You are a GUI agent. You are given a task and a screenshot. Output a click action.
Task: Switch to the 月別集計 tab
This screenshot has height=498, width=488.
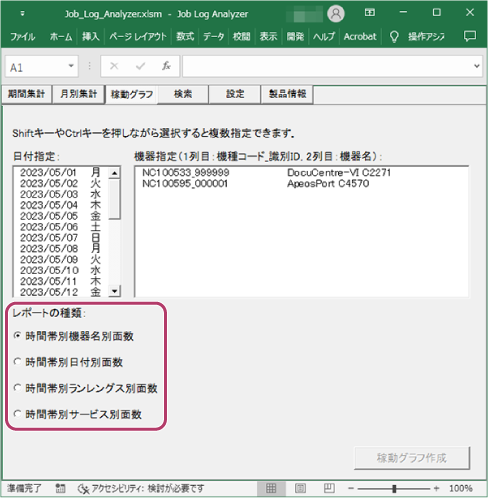pyautogui.click(x=79, y=94)
